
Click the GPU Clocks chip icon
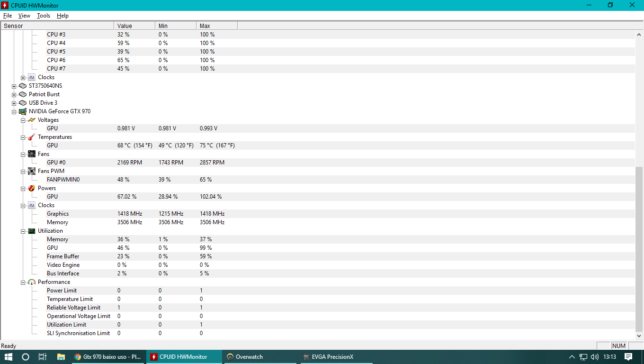click(x=31, y=205)
